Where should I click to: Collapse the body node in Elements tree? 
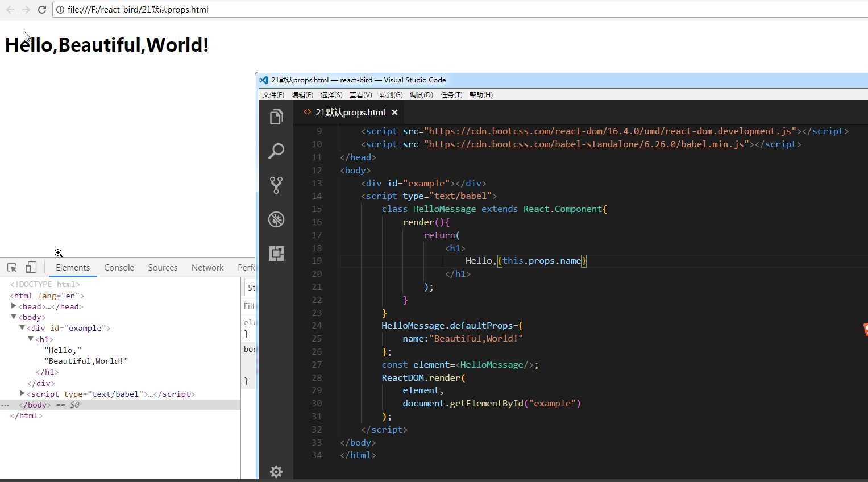14,317
